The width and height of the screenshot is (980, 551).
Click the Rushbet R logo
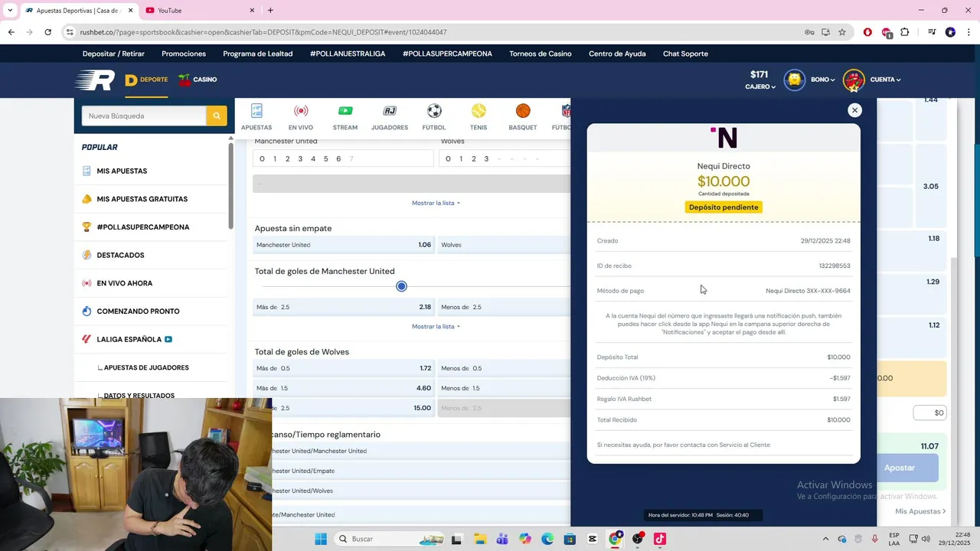click(x=96, y=80)
